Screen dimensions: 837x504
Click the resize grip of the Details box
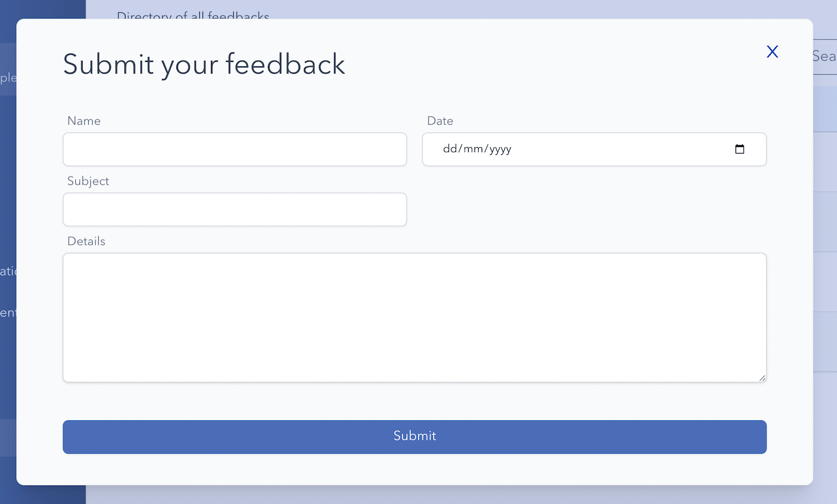(762, 377)
